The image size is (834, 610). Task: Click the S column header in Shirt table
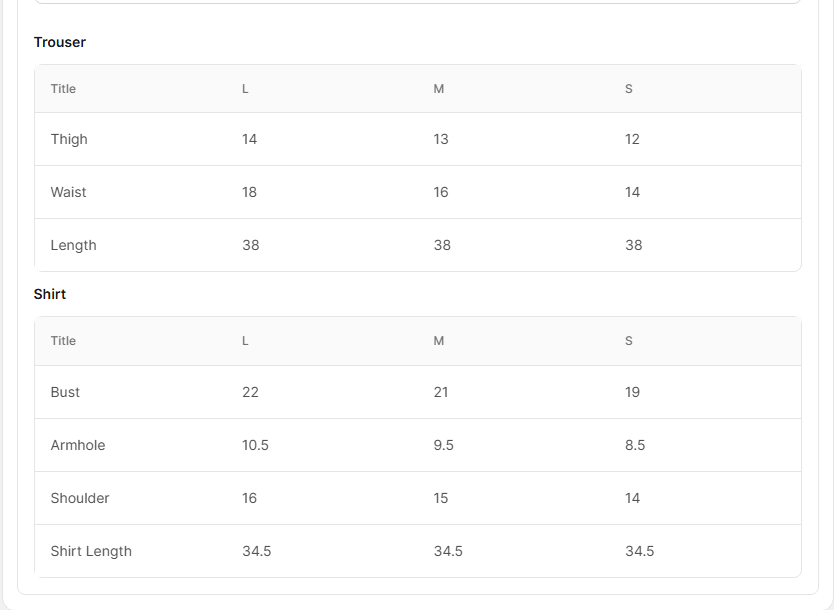[629, 341]
